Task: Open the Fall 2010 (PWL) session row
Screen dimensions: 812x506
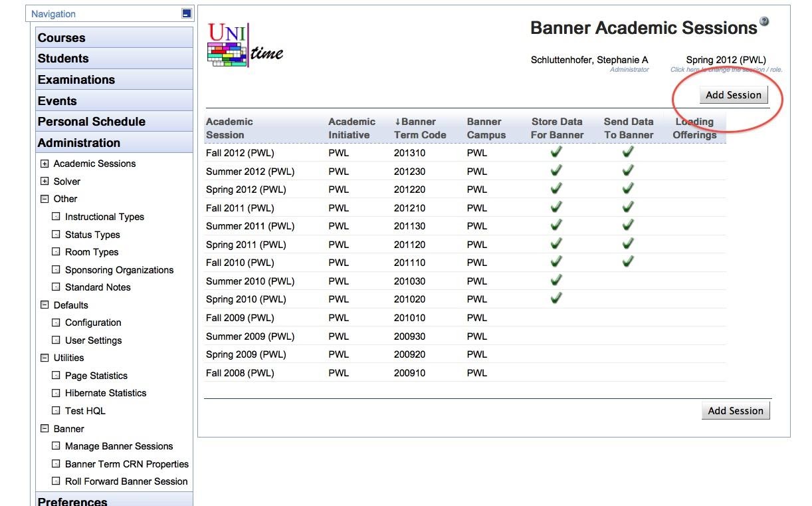Action: pyautogui.click(x=465, y=263)
